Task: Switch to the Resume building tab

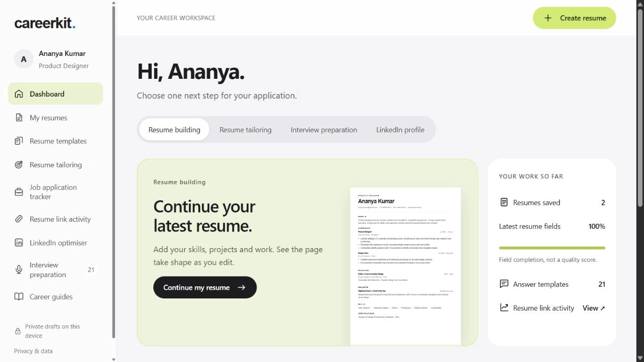Action: point(174,130)
